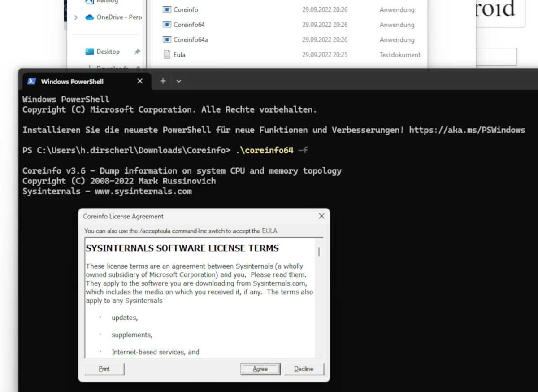Click the 'updates,' bullet in license text
This screenshot has width=538, height=392.
[125, 318]
